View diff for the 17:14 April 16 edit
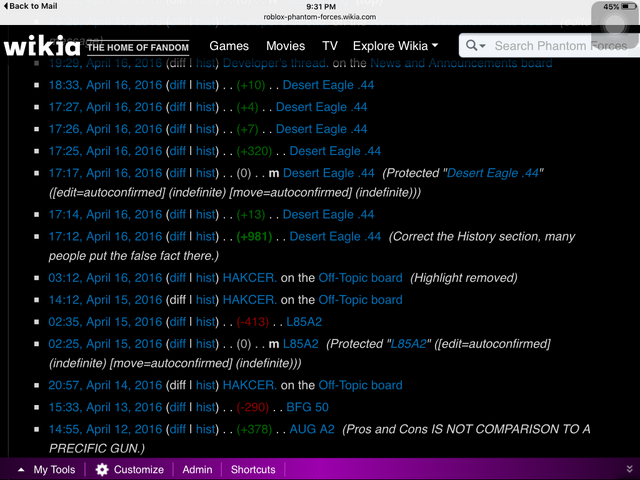This screenshot has width=640, height=480. (x=178, y=214)
